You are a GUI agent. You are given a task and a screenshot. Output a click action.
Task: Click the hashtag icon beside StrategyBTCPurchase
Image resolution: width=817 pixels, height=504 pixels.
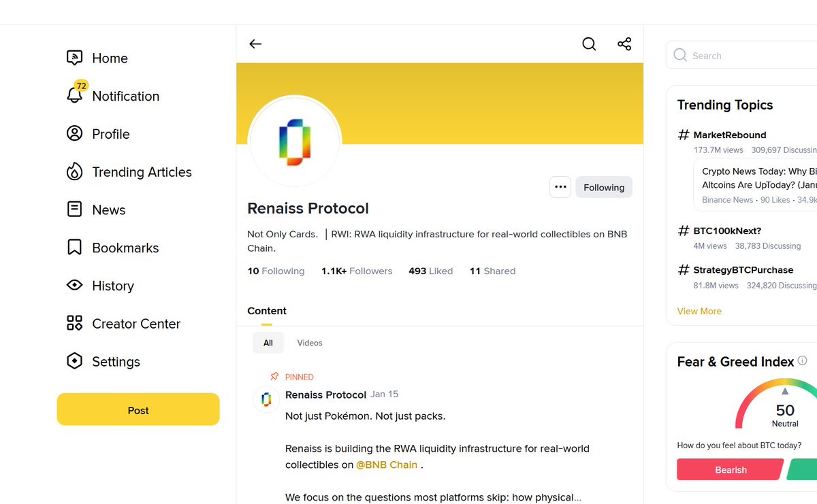tap(684, 270)
